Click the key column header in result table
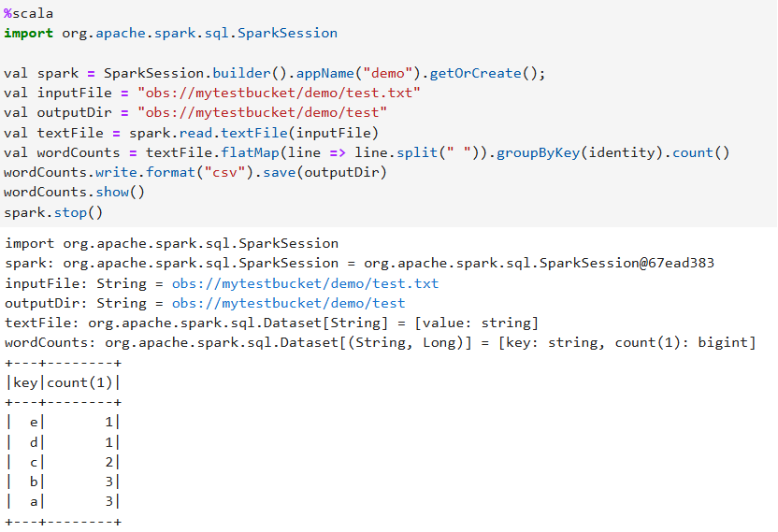Viewport: 778px width, 532px height. click(25, 382)
